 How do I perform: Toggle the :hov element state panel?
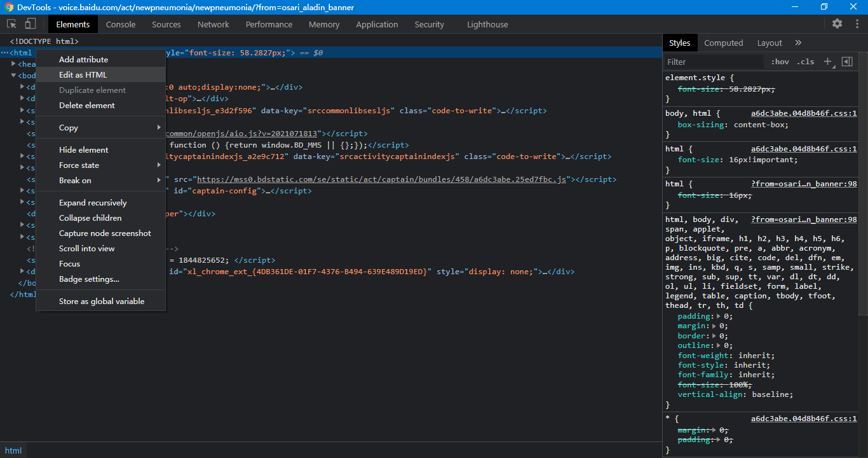click(780, 62)
